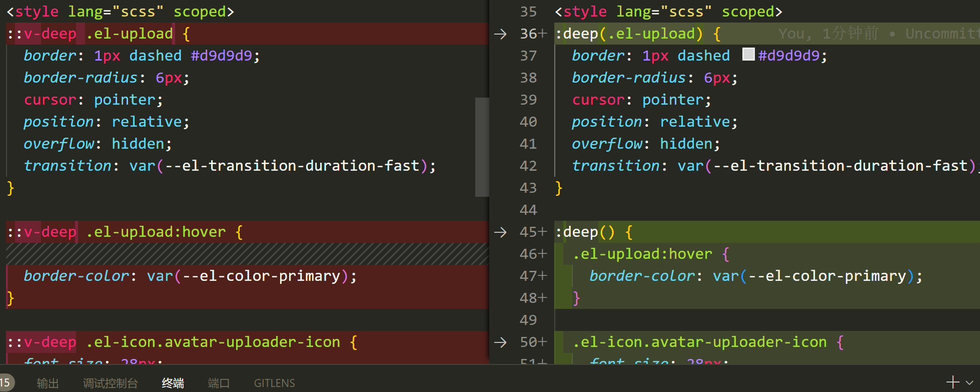Screen dimensions: 980x392
Task: Click the problems count badge 15
Action: pyautogui.click(x=6, y=383)
